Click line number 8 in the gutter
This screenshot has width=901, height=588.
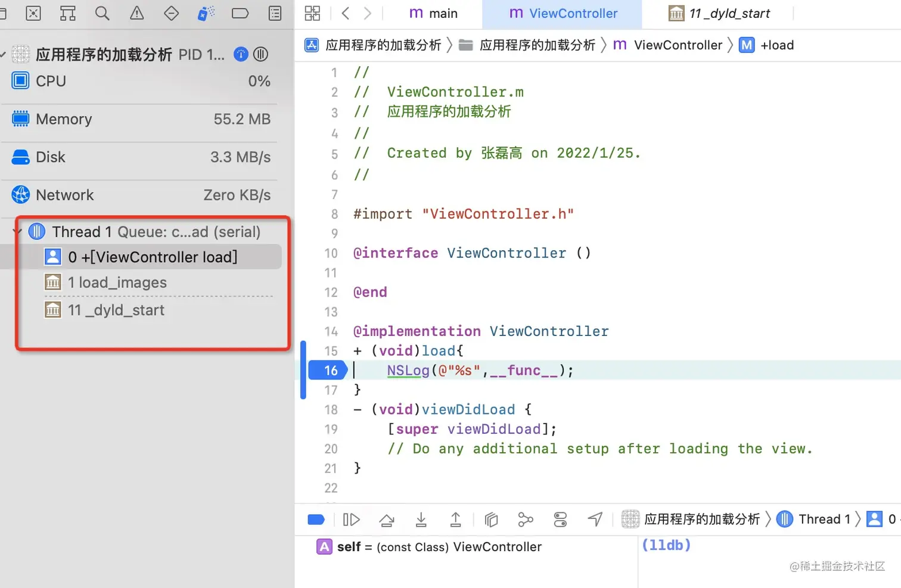[334, 214]
